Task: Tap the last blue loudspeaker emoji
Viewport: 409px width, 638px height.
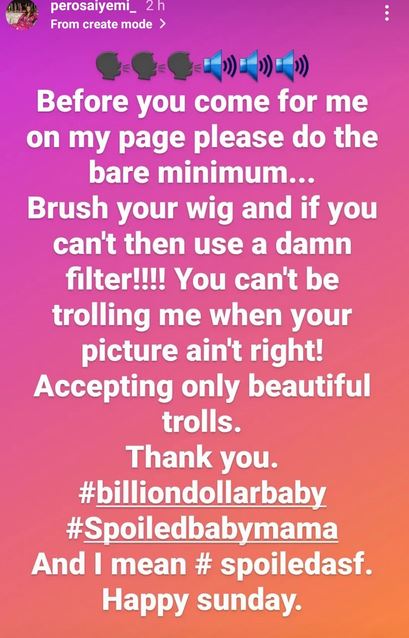Action: [x=291, y=65]
